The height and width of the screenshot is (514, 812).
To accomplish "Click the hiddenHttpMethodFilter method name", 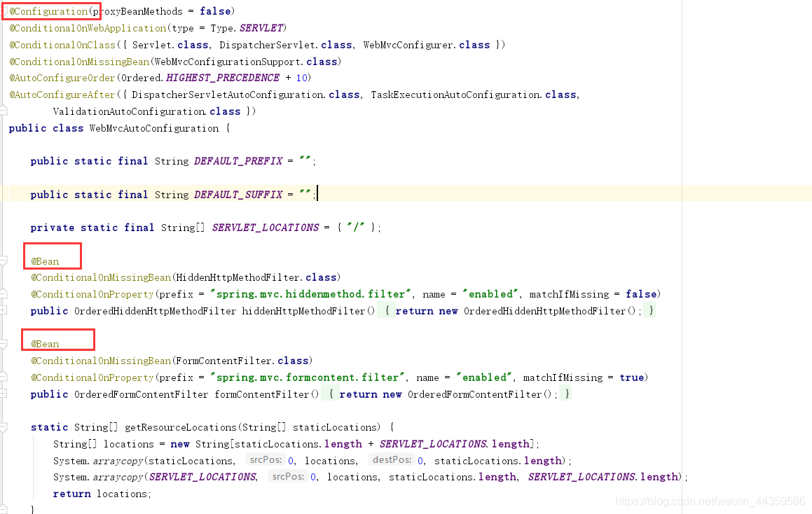I will pos(304,311).
